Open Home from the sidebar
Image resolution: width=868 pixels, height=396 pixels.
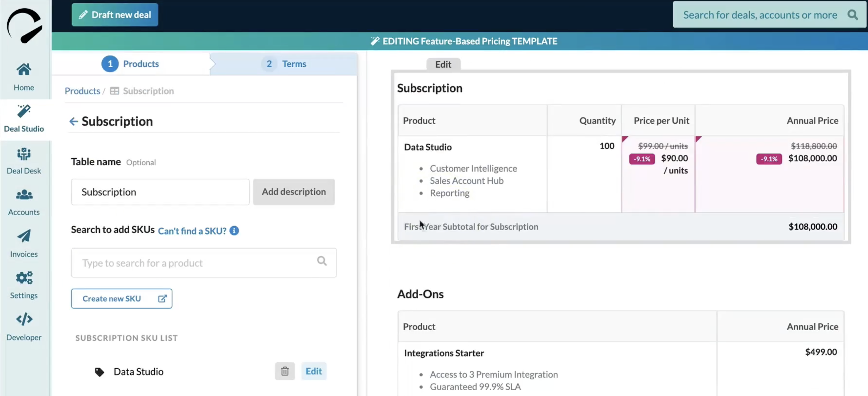24,77
